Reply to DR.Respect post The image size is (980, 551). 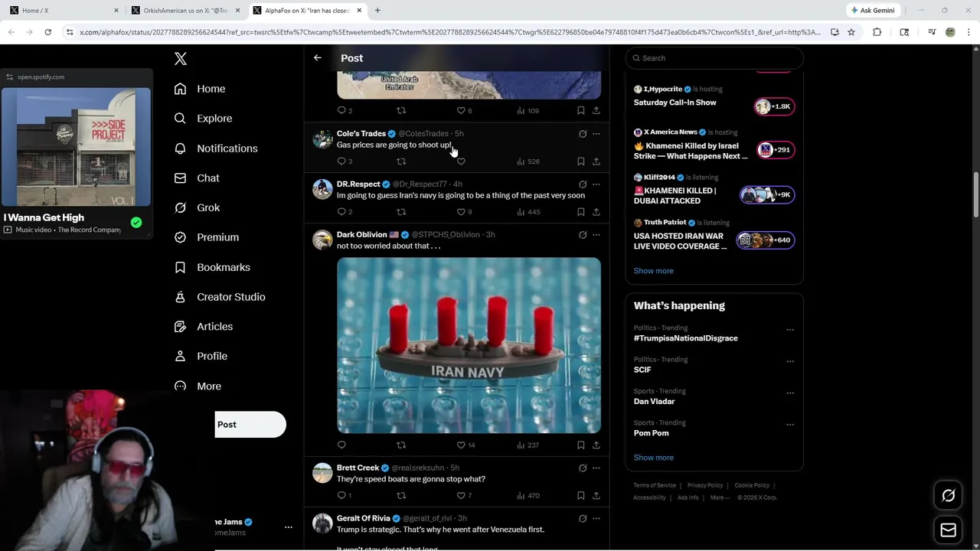pos(341,212)
